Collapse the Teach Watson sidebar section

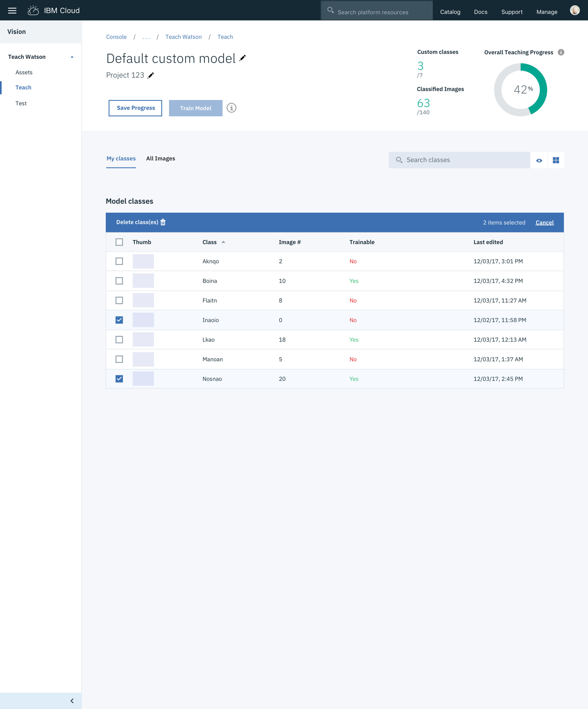[x=72, y=57]
